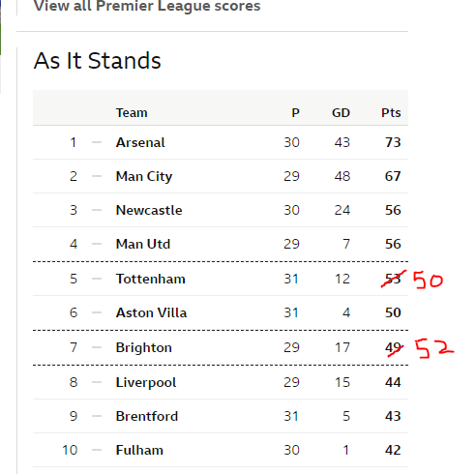Click the Arsenal team name

[140, 142]
